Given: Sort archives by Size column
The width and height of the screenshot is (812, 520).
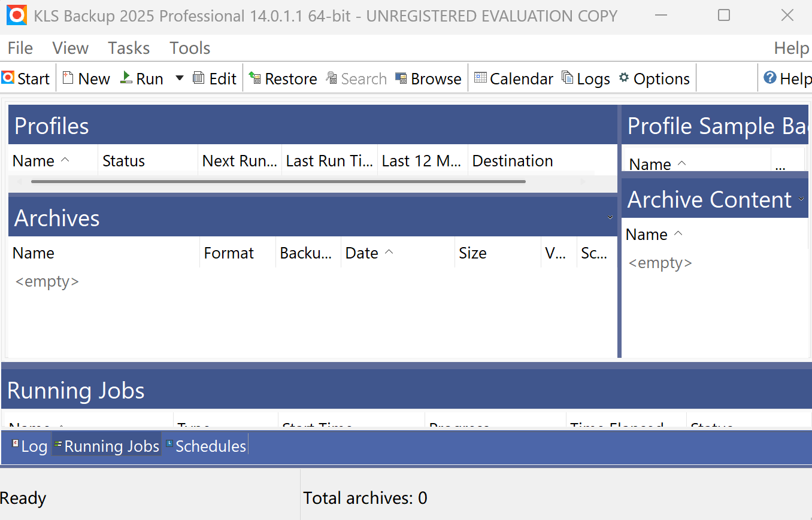Looking at the screenshot, I should coord(498,253).
